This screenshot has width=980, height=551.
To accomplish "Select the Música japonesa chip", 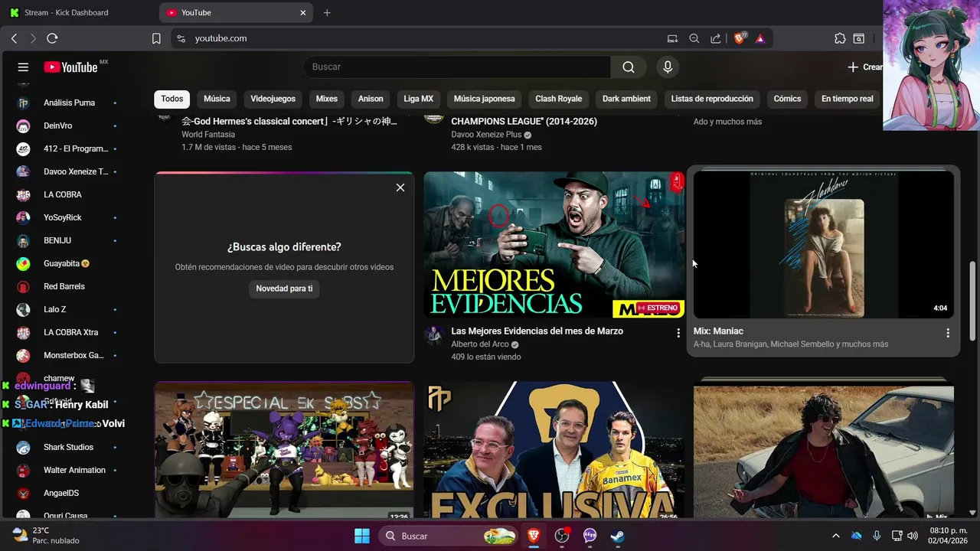I will [x=484, y=99].
